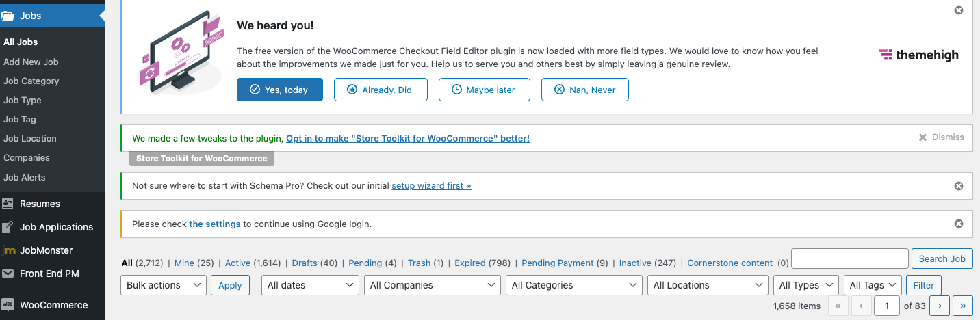Image resolution: width=980 pixels, height=320 pixels.
Task: Dismiss the 'We heard you!' notice
Action: point(958,10)
